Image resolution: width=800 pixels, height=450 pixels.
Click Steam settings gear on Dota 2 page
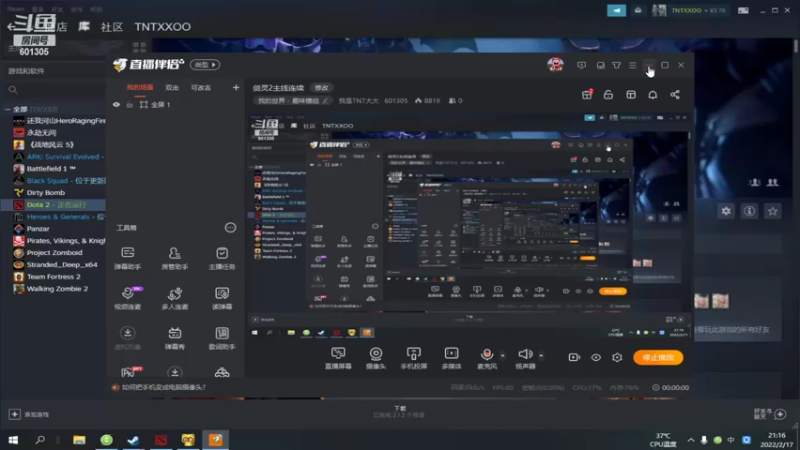[726, 211]
